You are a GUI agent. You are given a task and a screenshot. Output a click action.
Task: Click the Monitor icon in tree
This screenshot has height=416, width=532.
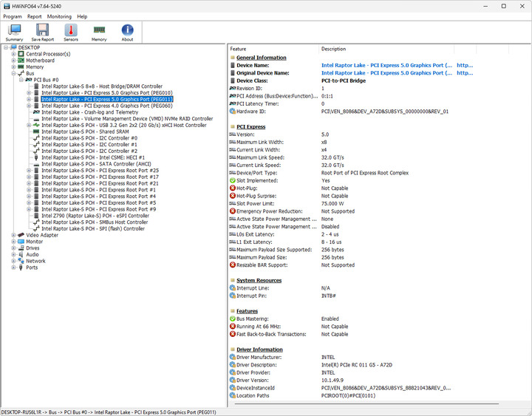click(x=21, y=242)
